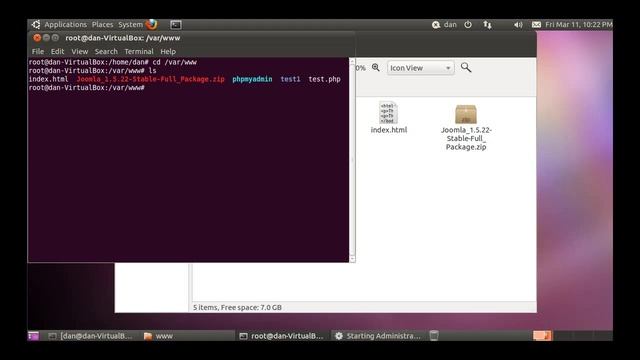Open the power session menu icon

tap(468, 24)
